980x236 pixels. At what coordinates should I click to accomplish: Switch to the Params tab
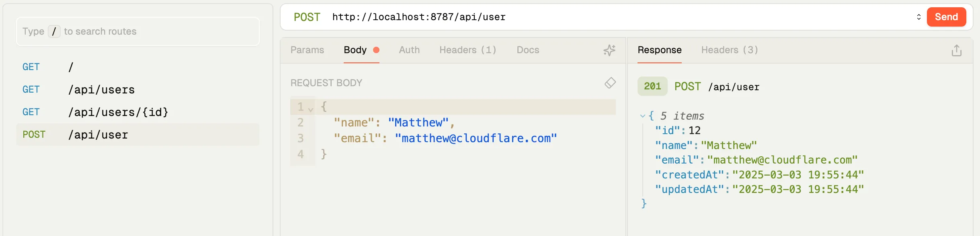point(307,50)
